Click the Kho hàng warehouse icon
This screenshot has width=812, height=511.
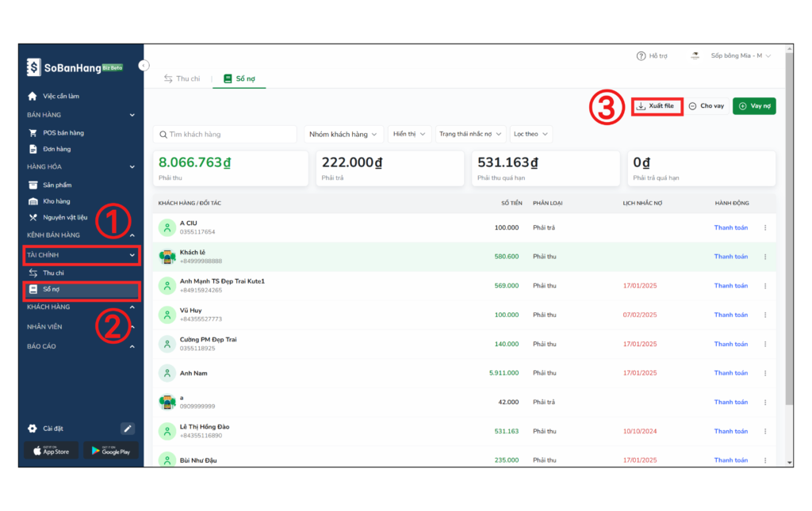tap(33, 201)
